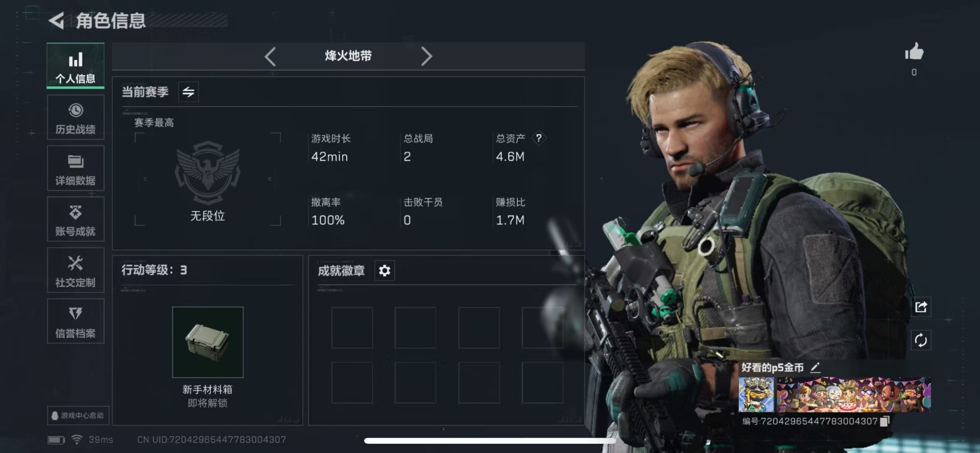Select the 新手材料箱 reward item
Image resolution: width=980 pixels, height=453 pixels.
(x=208, y=342)
